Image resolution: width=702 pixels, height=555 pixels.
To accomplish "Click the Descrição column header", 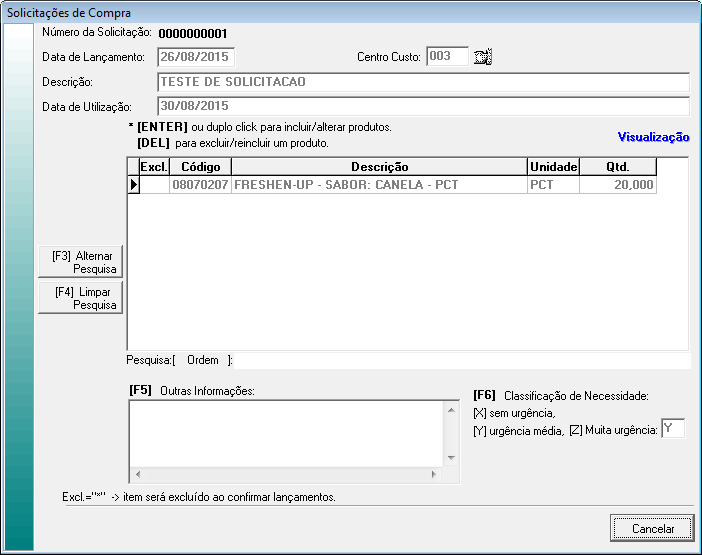I will (379, 167).
